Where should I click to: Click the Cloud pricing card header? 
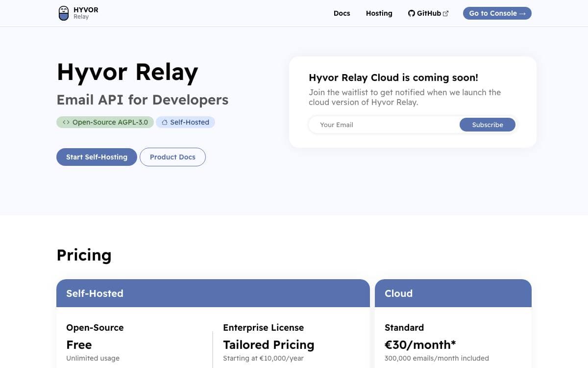(x=453, y=293)
